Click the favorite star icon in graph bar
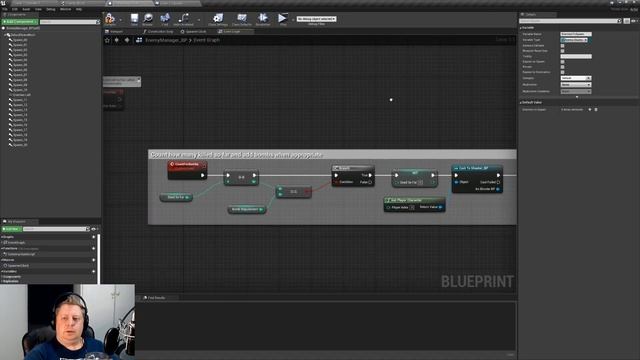This screenshot has height=360, width=640. (107, 40)
